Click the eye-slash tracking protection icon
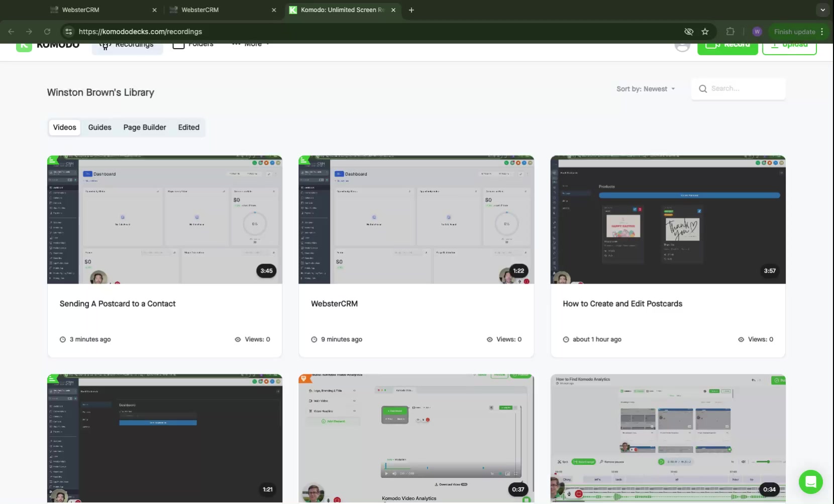 tap(689, 32)
